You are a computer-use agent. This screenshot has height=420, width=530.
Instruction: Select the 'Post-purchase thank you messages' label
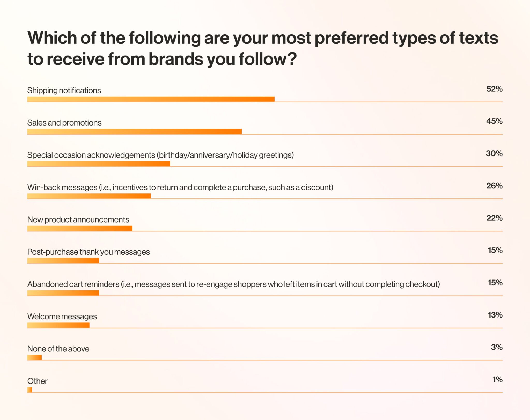(x=89, y=252)
